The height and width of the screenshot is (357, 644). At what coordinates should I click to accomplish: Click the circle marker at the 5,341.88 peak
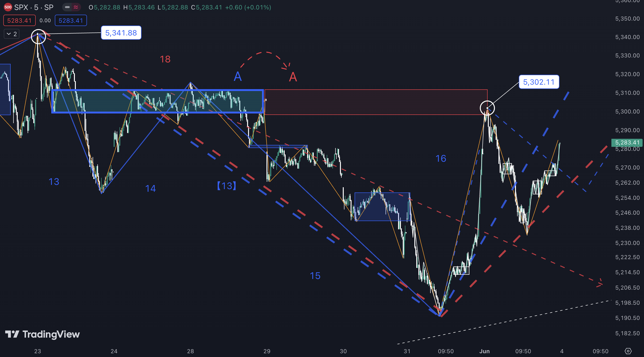pyautogui.click(x=38, y=36)
